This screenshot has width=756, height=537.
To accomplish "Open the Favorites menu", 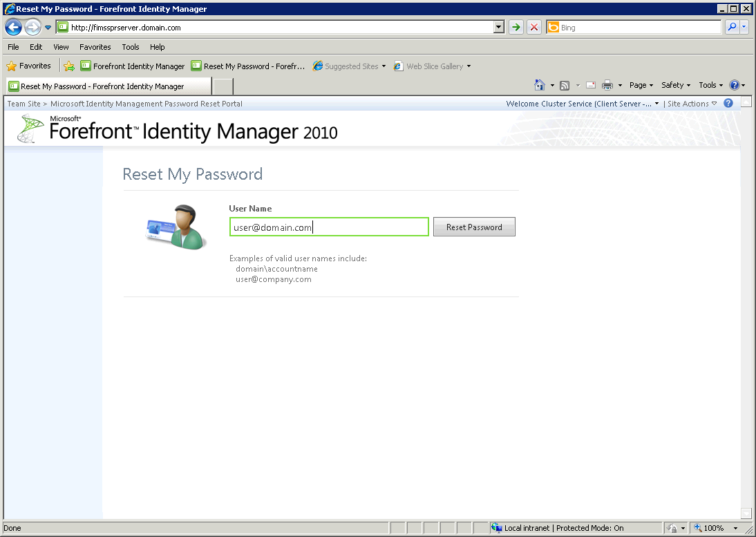I will point(95,47).
